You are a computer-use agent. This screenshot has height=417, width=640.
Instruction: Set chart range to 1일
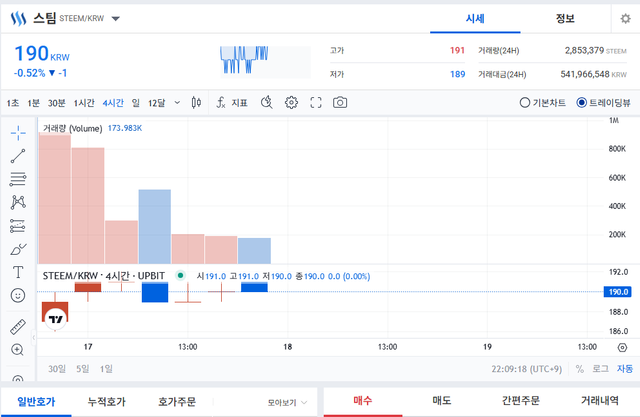106,369
